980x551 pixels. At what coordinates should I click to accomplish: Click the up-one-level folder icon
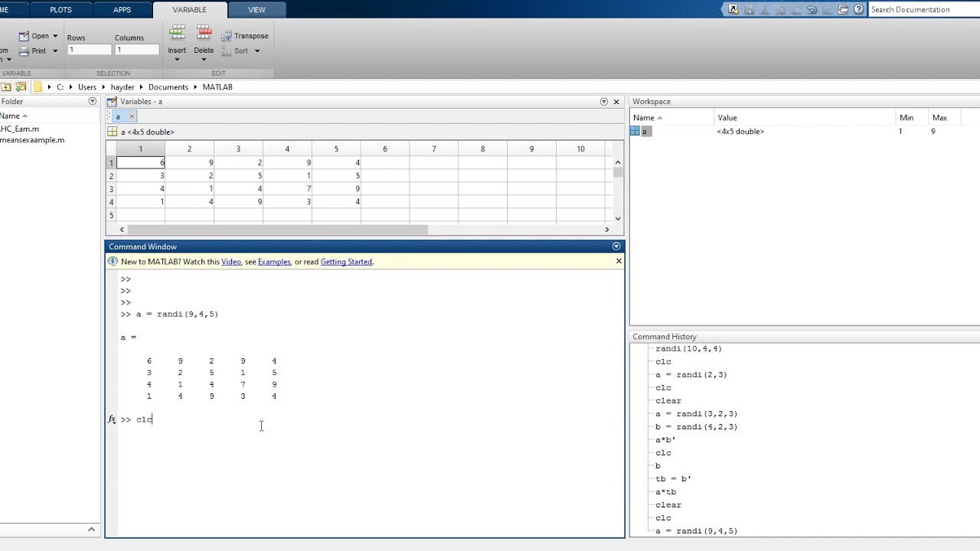(x=5, y=86)
